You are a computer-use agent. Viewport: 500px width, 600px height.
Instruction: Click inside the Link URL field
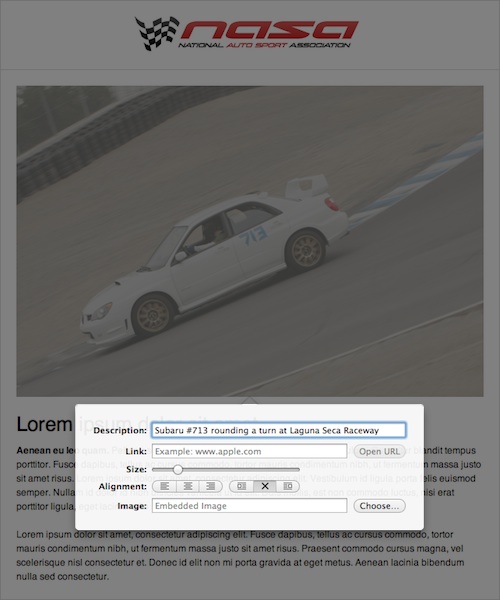[249, 452]
